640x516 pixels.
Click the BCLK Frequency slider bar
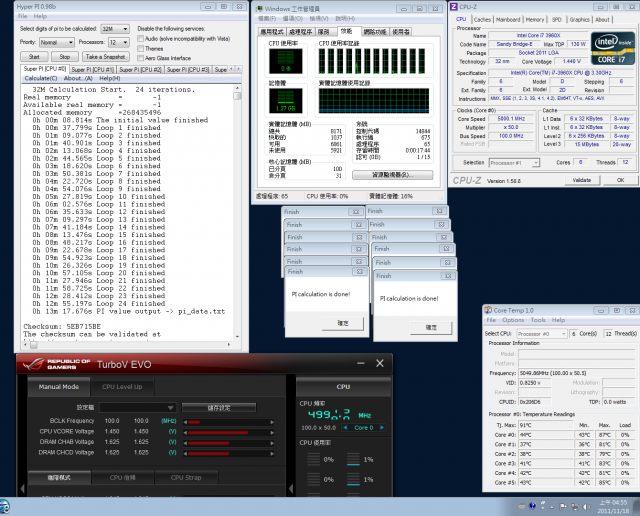pos(229,422)
